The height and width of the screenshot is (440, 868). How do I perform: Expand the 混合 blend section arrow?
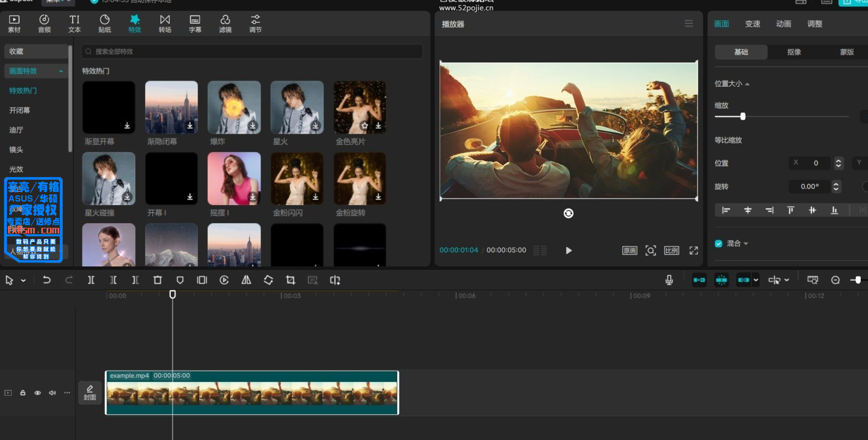(x=746, y=244)
